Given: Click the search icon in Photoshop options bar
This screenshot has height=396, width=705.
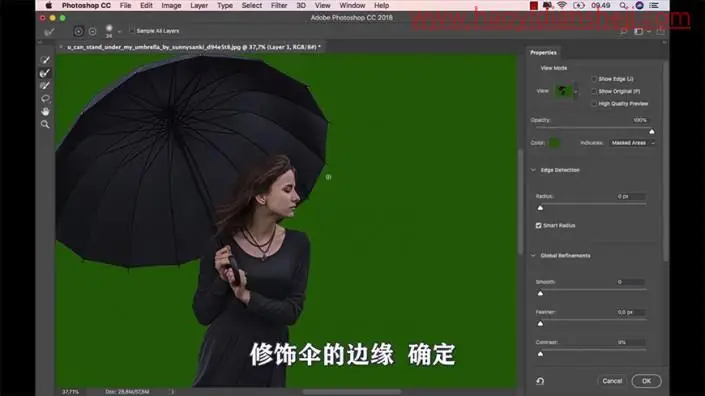Looking at the screenshot, I should click(x=624, y=31).
